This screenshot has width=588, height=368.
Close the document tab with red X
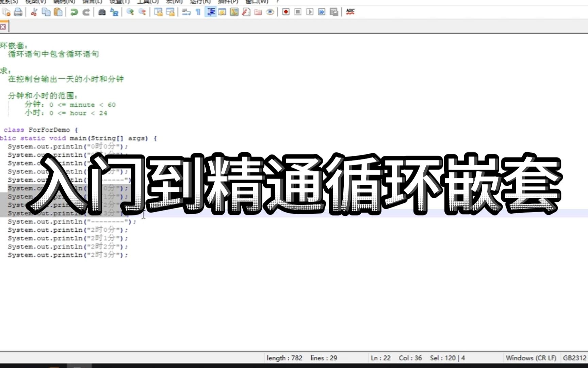[x=3, y=27]
